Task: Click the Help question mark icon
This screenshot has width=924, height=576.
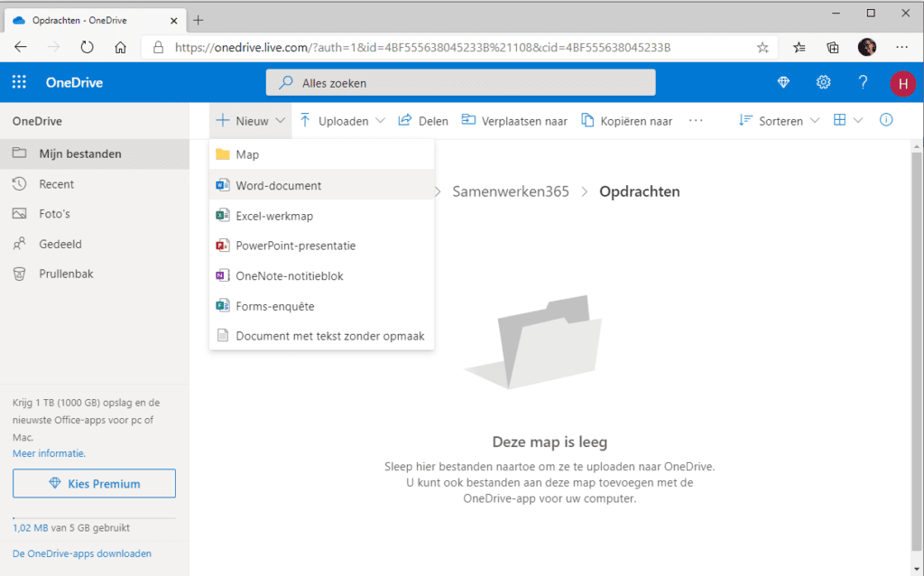Action: [863, 82]
